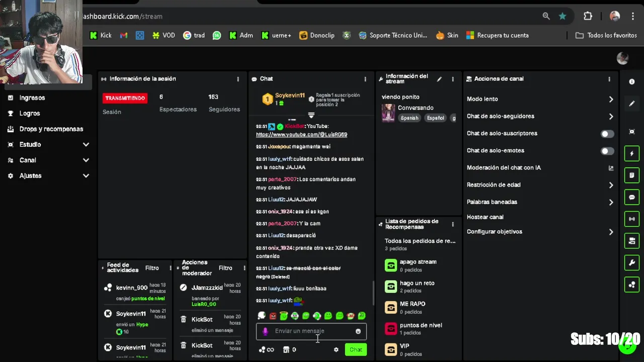Toggle 'Chat de solo-emotes' switch

point(607,151)
